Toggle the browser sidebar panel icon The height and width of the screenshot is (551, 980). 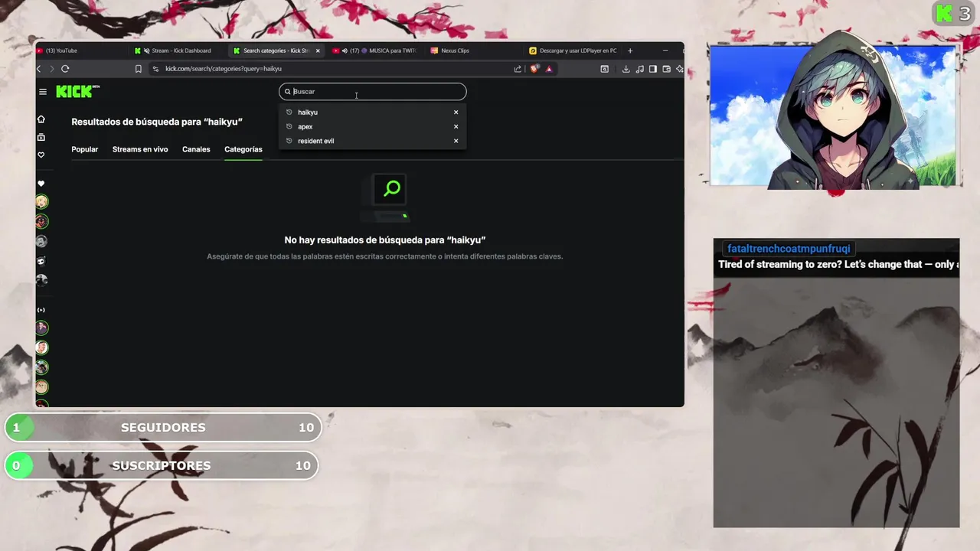(653, 69)
